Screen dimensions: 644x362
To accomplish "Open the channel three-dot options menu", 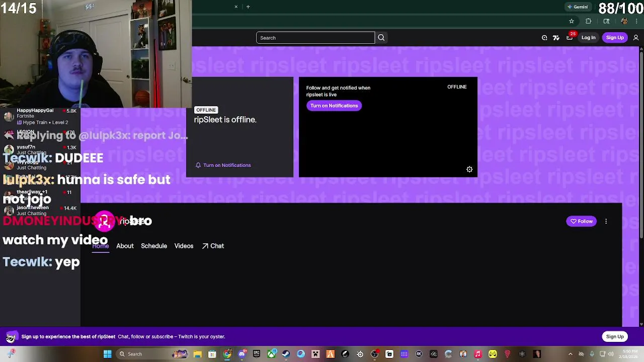I will coord(606,221).
